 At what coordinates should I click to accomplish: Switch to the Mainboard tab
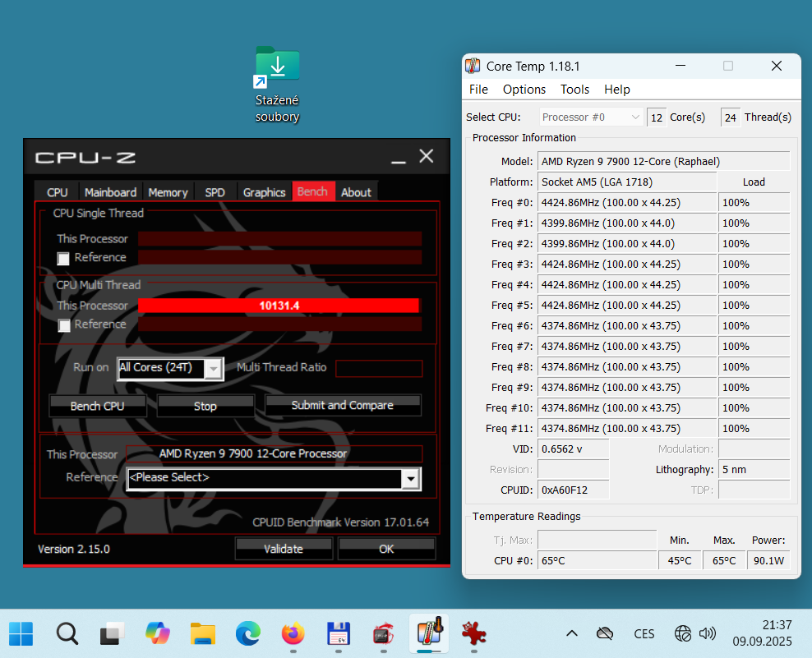(110, 192)
